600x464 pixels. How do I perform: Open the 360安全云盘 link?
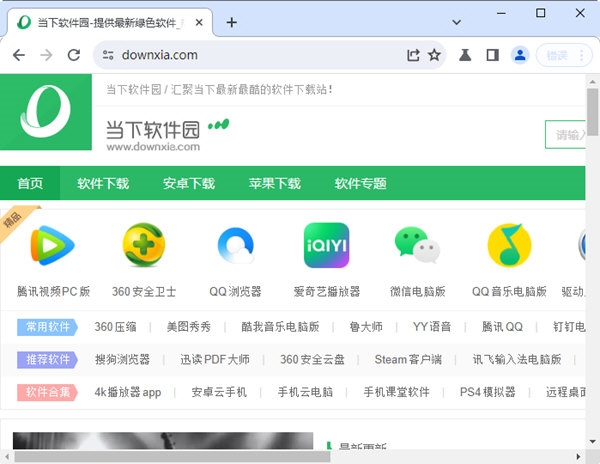tap(312, 359)
